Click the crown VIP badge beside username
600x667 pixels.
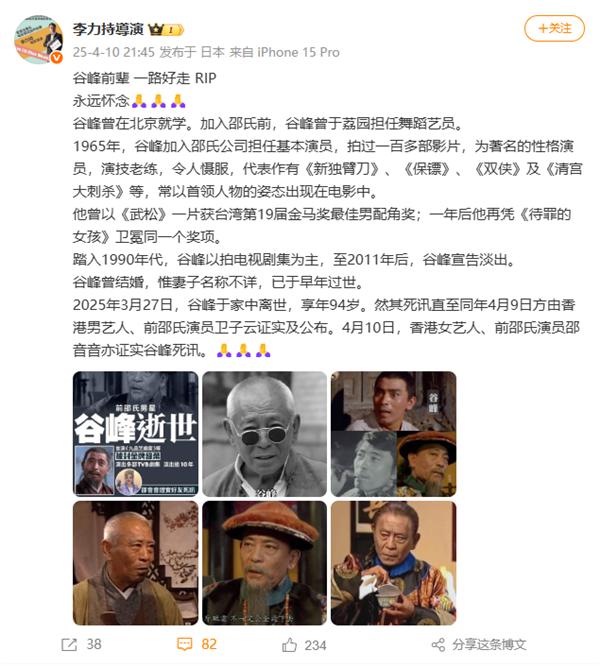click(x=156, y=29)
